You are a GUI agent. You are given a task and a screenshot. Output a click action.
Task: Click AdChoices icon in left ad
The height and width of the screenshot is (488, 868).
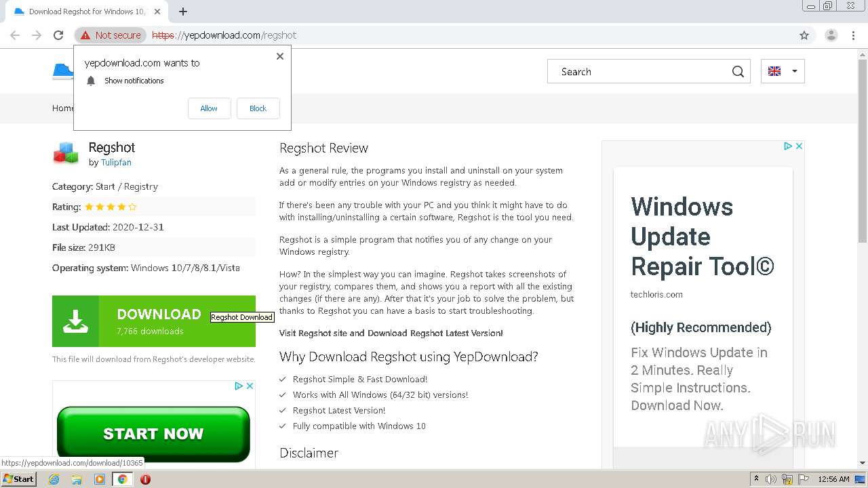pyautogui.click(x=239, y=386)
